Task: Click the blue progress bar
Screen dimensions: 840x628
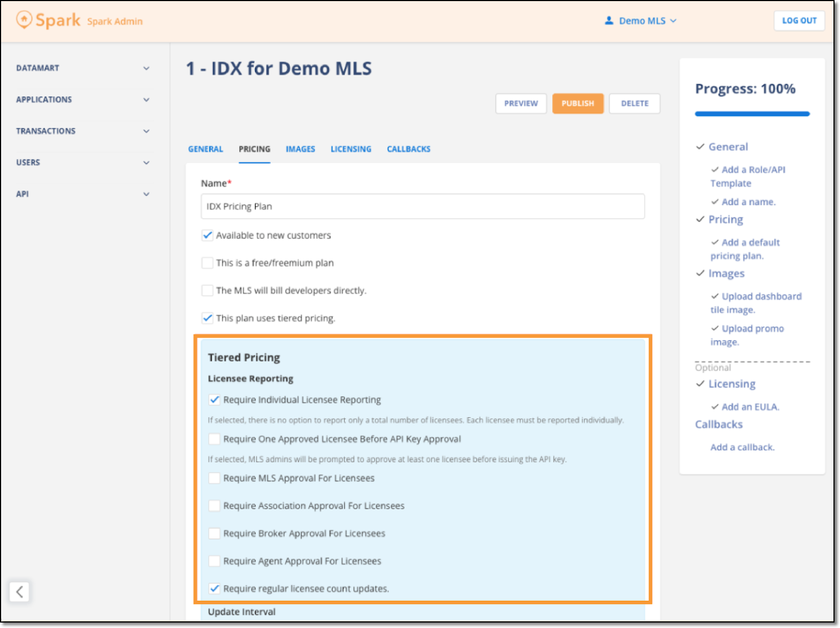Action: [x=752, y=114]
